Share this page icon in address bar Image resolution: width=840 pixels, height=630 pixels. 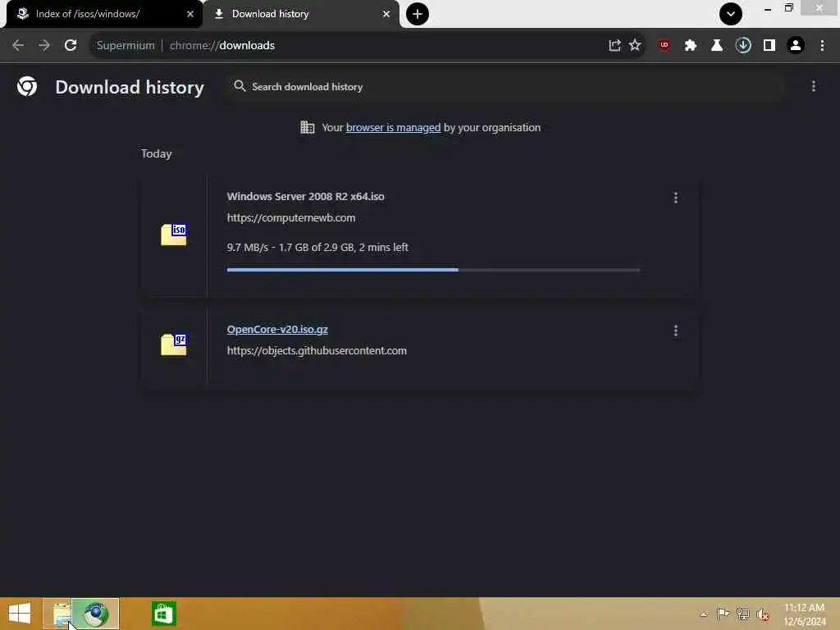[x=614, y=46]
